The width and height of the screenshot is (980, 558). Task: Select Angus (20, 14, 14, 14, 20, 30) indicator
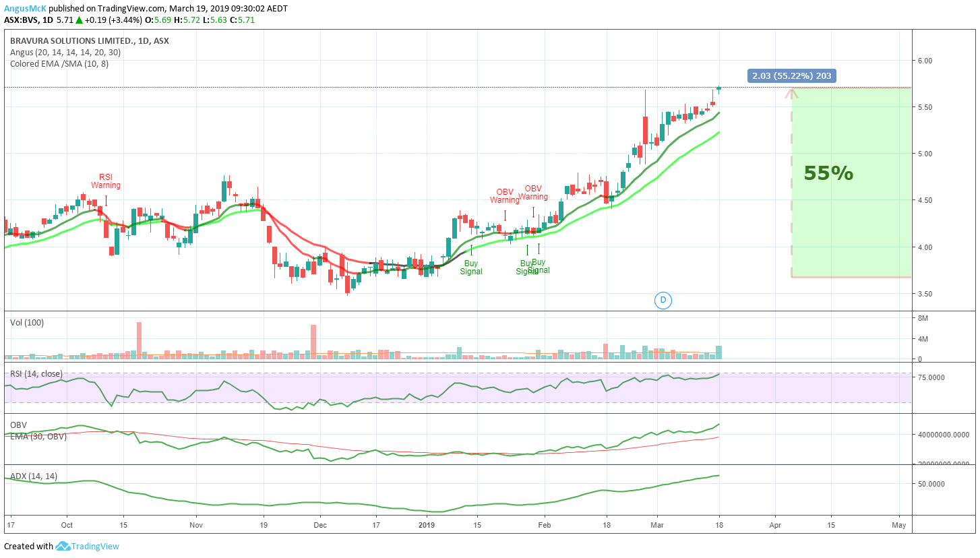65,52
